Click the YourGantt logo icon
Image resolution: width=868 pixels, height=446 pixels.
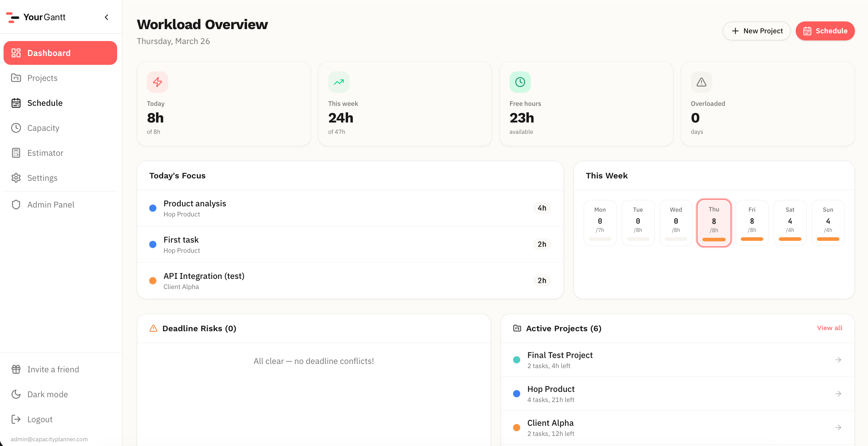(x=12, y=17)
